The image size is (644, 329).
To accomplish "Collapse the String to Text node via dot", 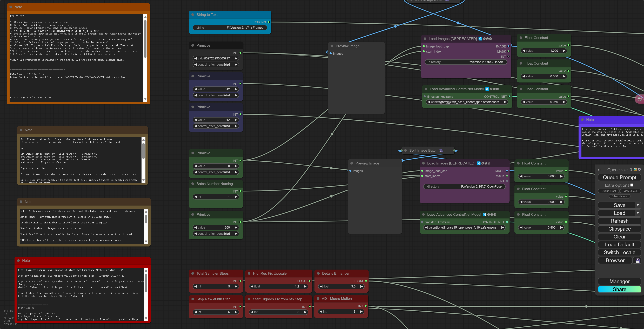I will coord(193,15).
